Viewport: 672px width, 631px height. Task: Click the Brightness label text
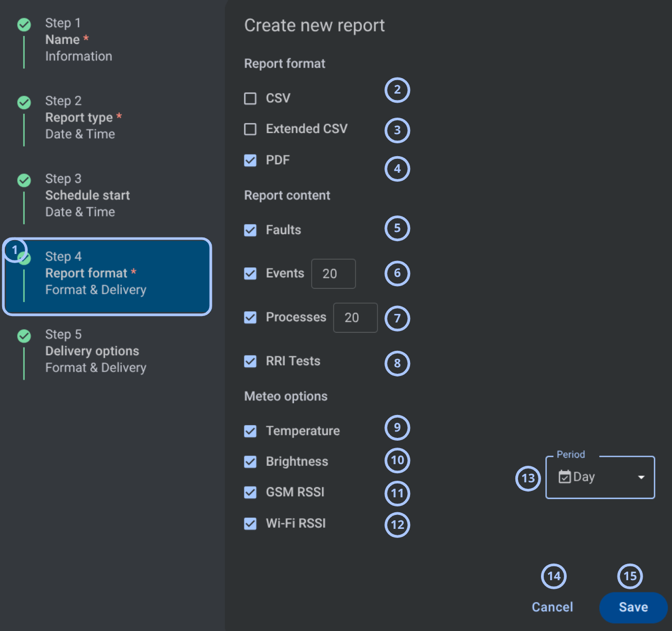coord(297,461)
